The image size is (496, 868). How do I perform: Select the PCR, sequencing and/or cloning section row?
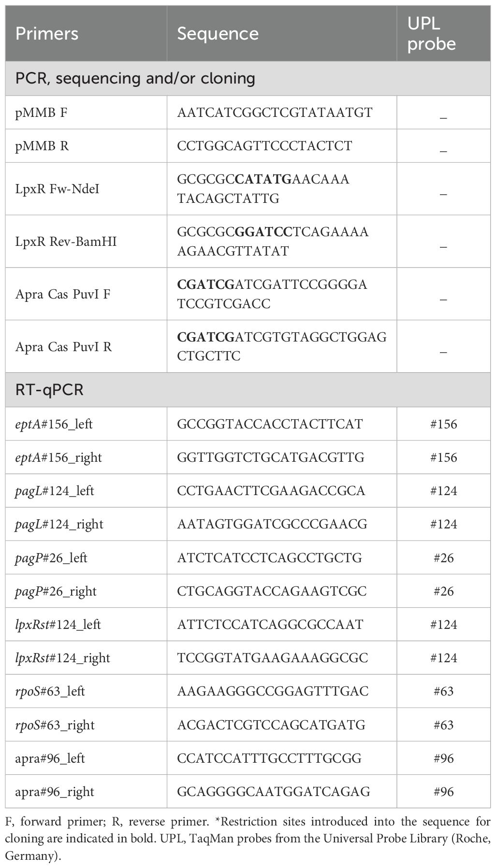135,78
